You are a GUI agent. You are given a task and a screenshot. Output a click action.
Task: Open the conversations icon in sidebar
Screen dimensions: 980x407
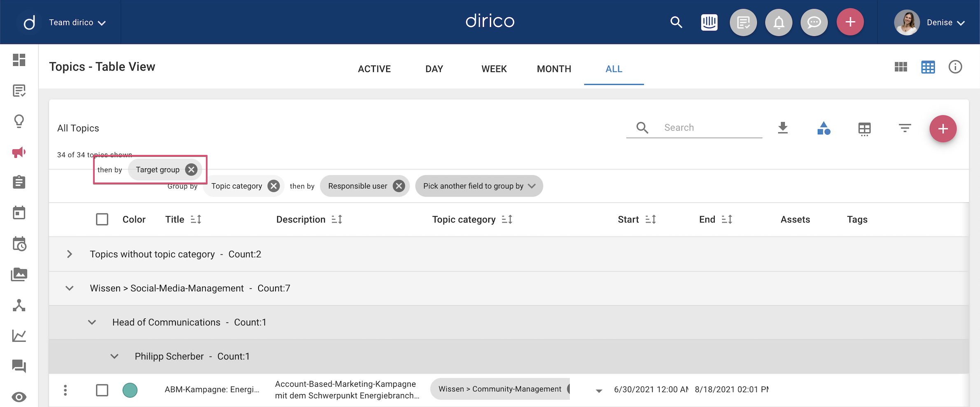tap(19, 366)
